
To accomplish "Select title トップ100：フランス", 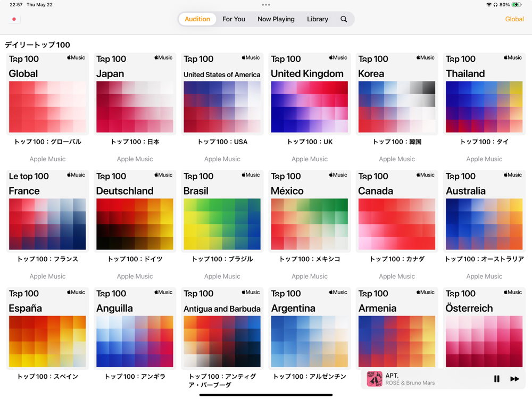I will point(47,259).
